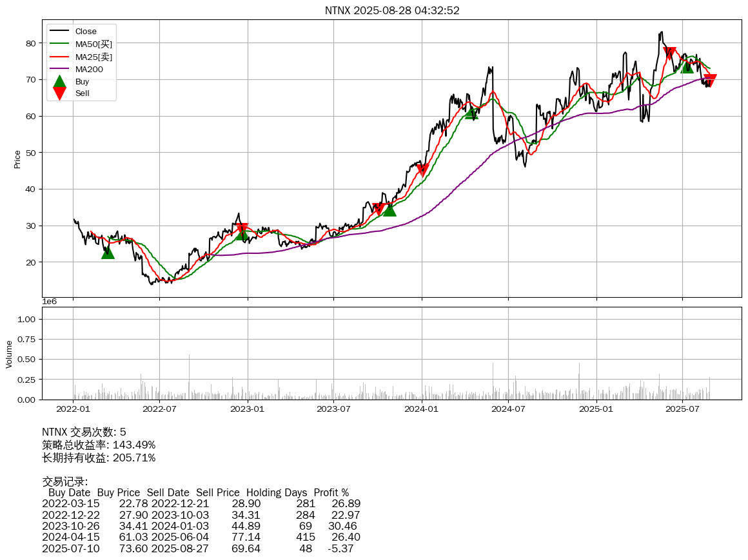748x560 pixels.
Task: Click the chart title NTNX timestamp
Action: coord(392,10)
